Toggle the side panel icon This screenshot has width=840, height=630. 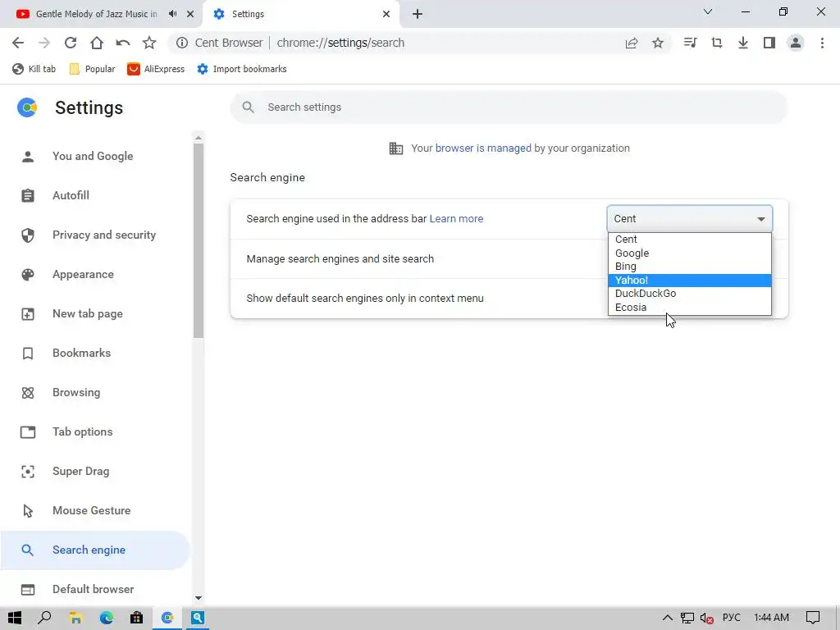click(769, 43)
